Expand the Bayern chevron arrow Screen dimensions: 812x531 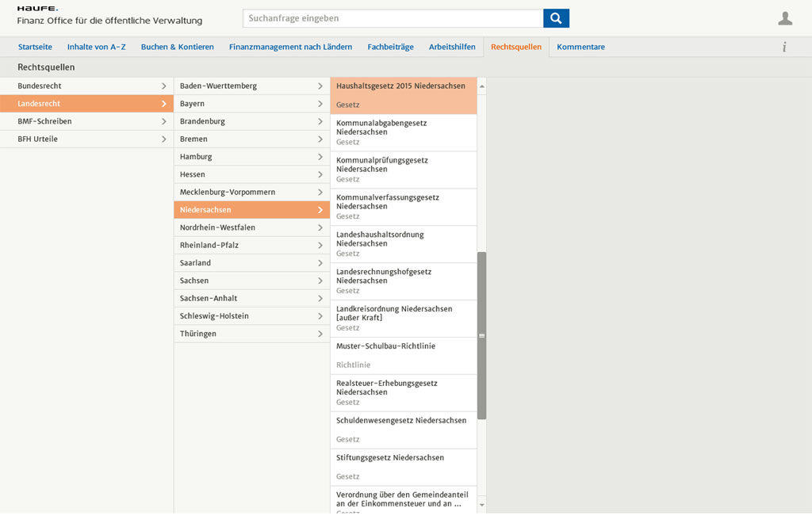[320, 104]
